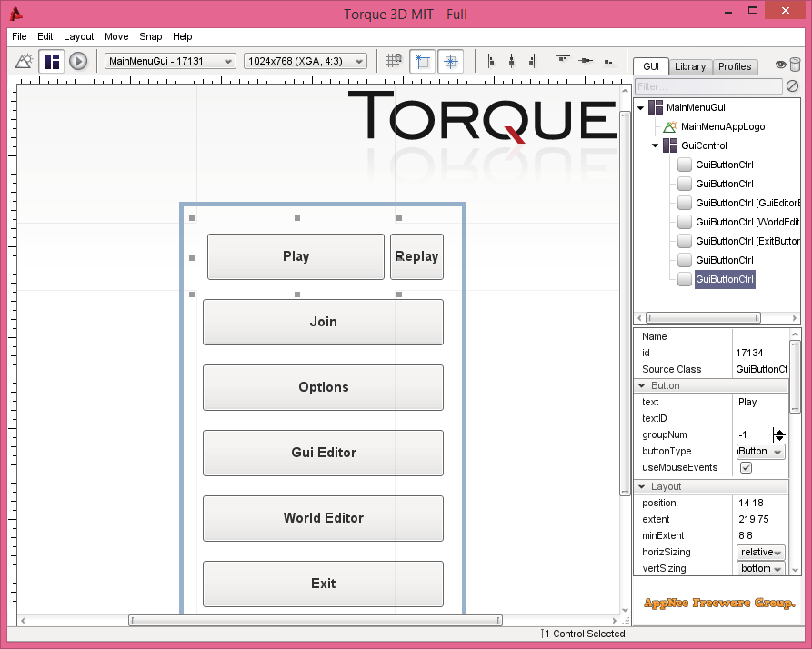Open the Move menu

click(116, 36)
